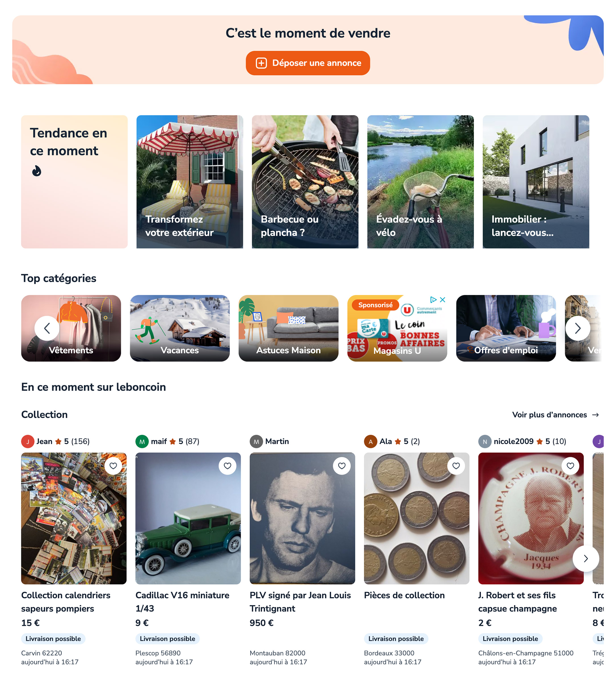The height and width of the screenshot is (679, 616).
Task: Open the Vacances category tile
Action: [x=180, y=328]
